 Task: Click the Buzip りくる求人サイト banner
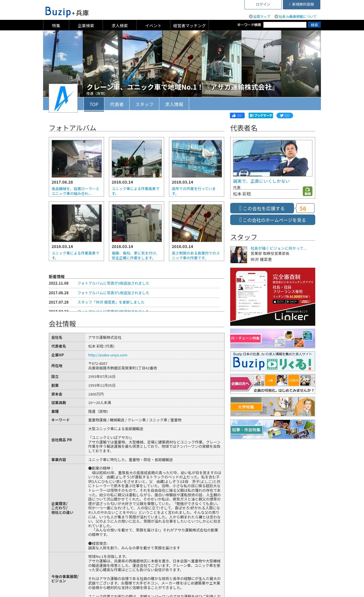coord(273,361)
